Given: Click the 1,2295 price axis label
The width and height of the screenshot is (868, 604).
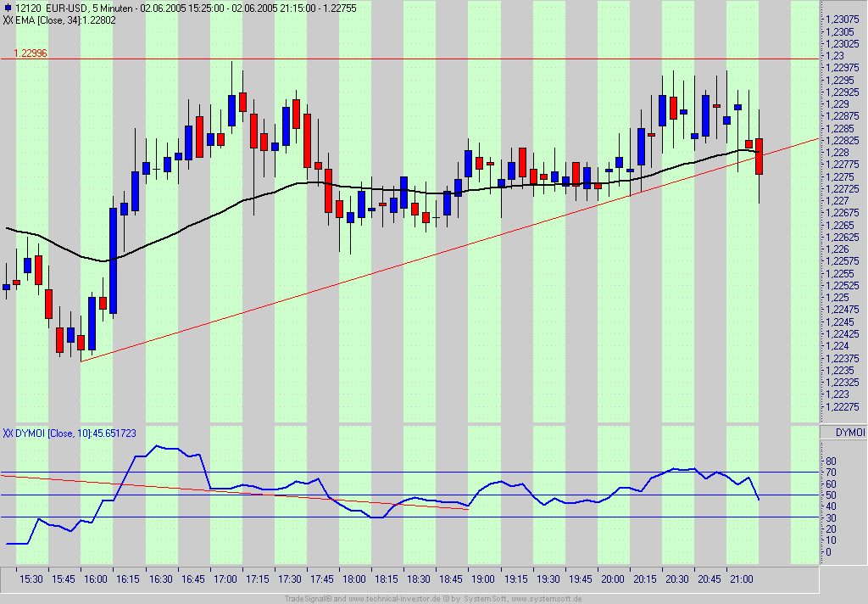Looking at the screenshot, I should tap(840, 81).
